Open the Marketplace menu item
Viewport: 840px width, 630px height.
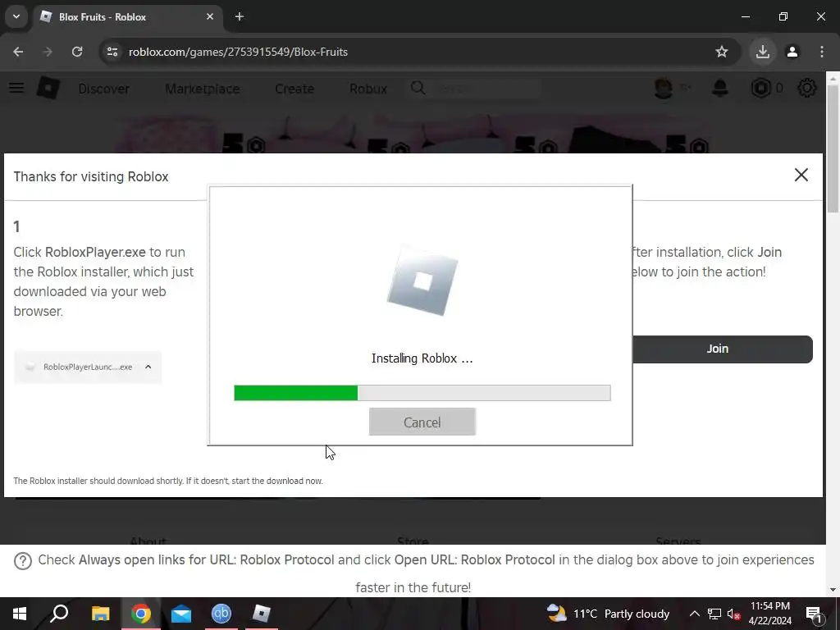pos(203,89)
